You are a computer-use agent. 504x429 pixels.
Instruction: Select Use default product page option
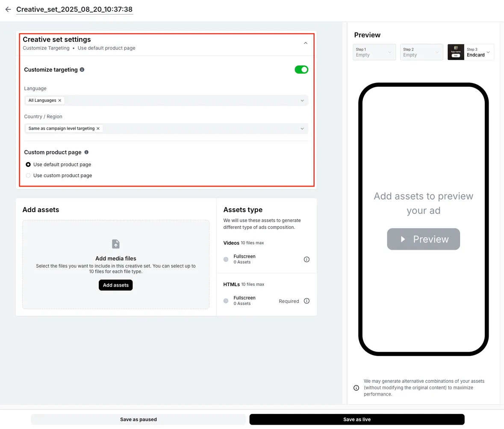click(28, 164)
